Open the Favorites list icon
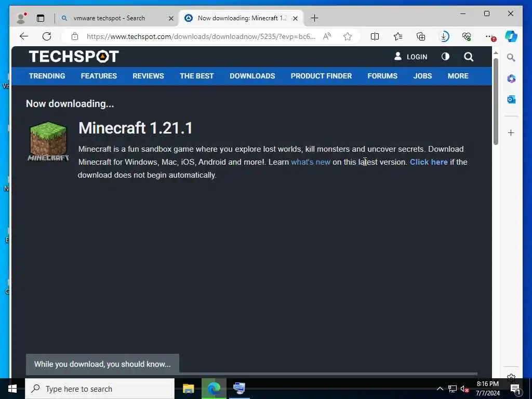Screen dimensions: 532x399 [x=397, y=36]
